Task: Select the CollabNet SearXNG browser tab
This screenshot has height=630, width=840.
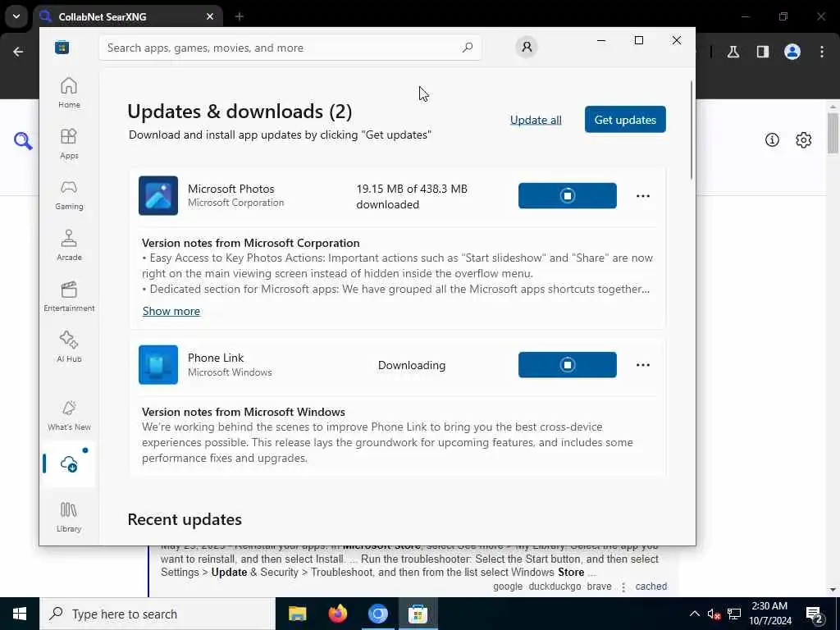Action: [x=129, y=16]
